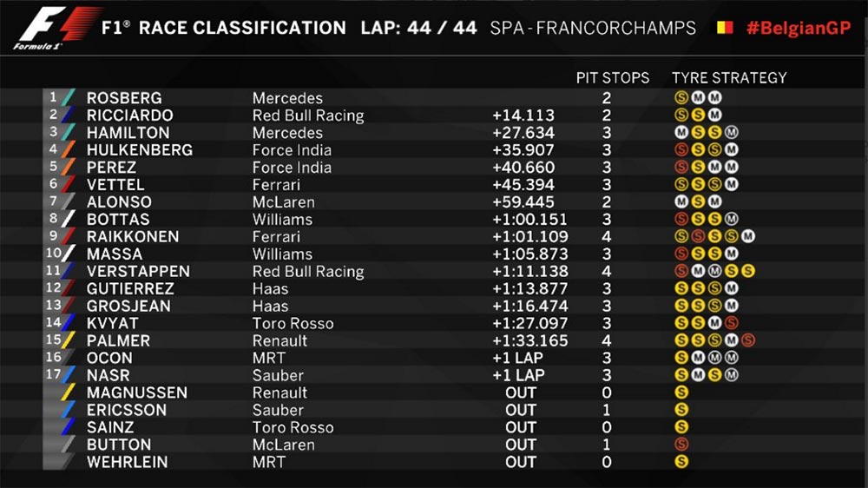Select the ROSBERG driver name
This screenshot has height=488, width=868.
click(x=124, y=98)
